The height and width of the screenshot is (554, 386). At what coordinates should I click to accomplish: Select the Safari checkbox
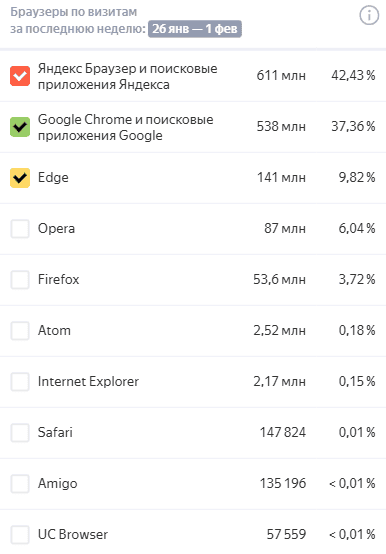coord(20,432)
